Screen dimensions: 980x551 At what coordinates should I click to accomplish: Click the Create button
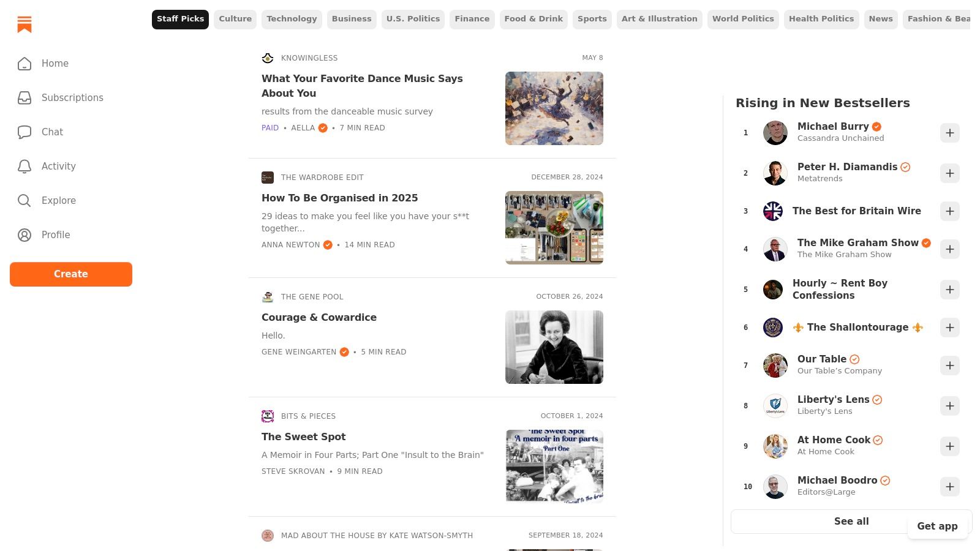pyautogui.click(x=71, y=274)
